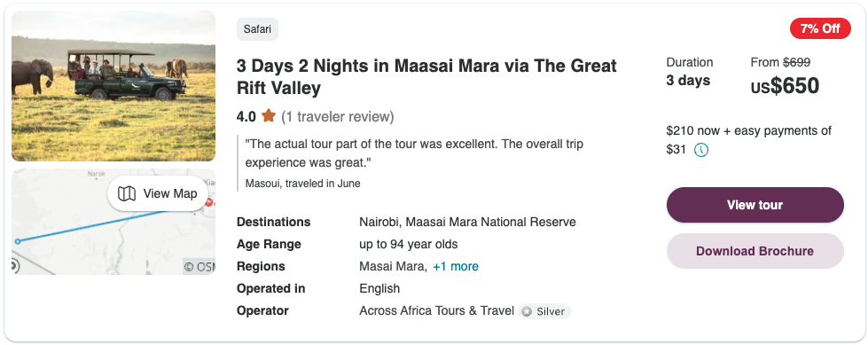Expand the +1 more regions link

click(x=456, y=266)
